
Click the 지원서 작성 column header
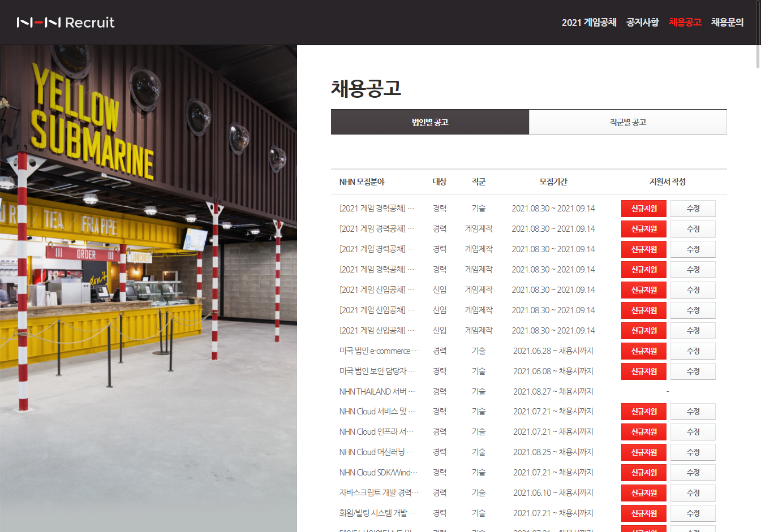[668, 182]
